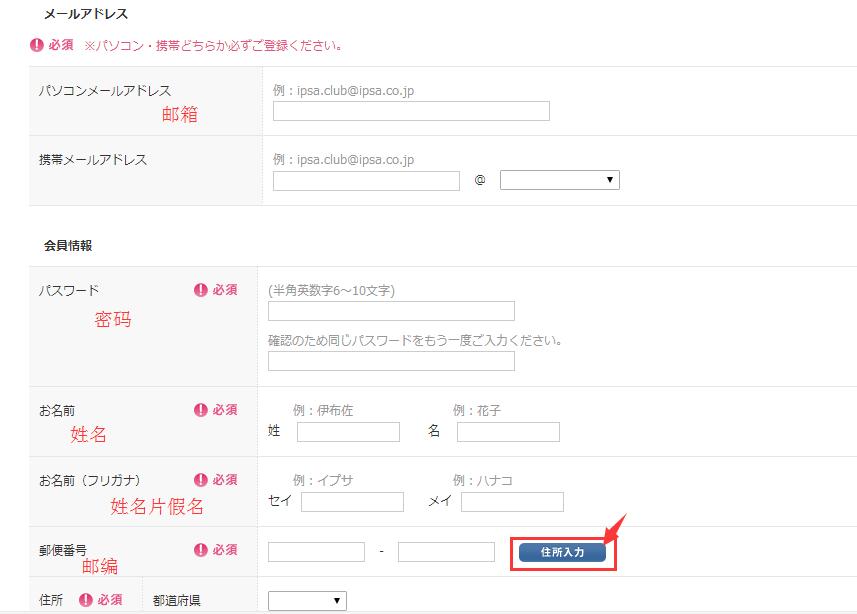The image size is (857, 614).
Task: Click the required icon beside 住所 label
Action: [x=85, y=600]
